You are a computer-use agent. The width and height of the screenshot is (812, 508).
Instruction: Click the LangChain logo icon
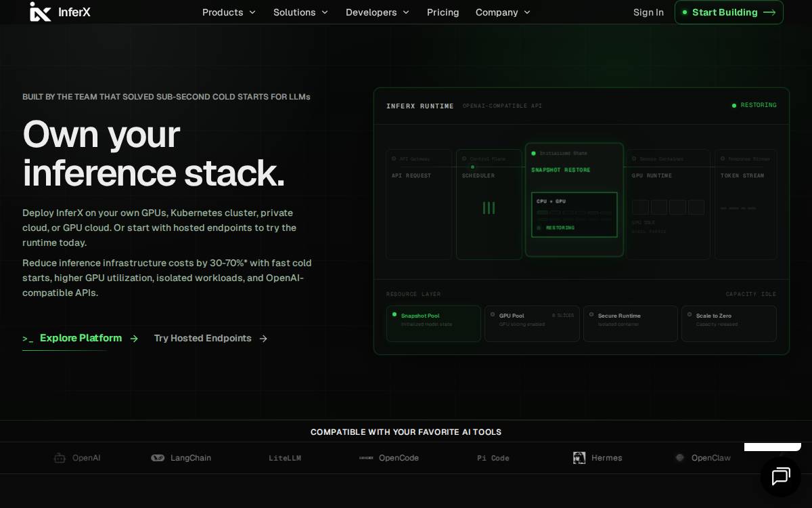click(158, 458)
